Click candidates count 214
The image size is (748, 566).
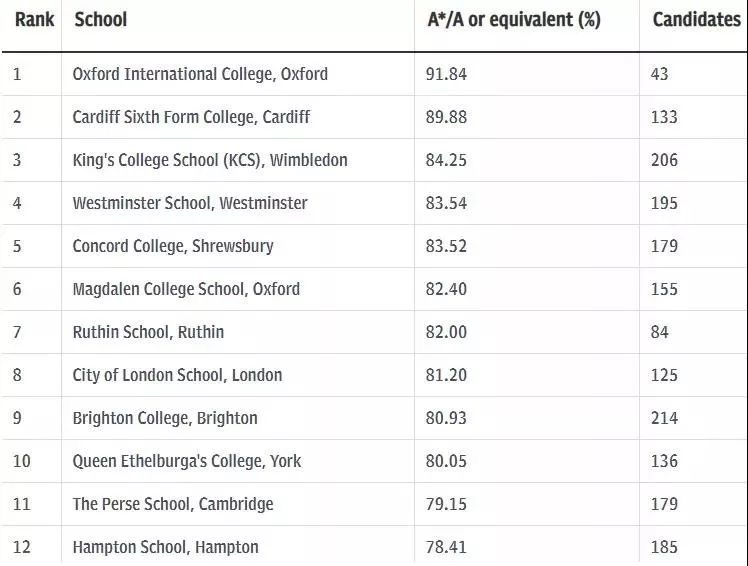(x=664, y=418)
